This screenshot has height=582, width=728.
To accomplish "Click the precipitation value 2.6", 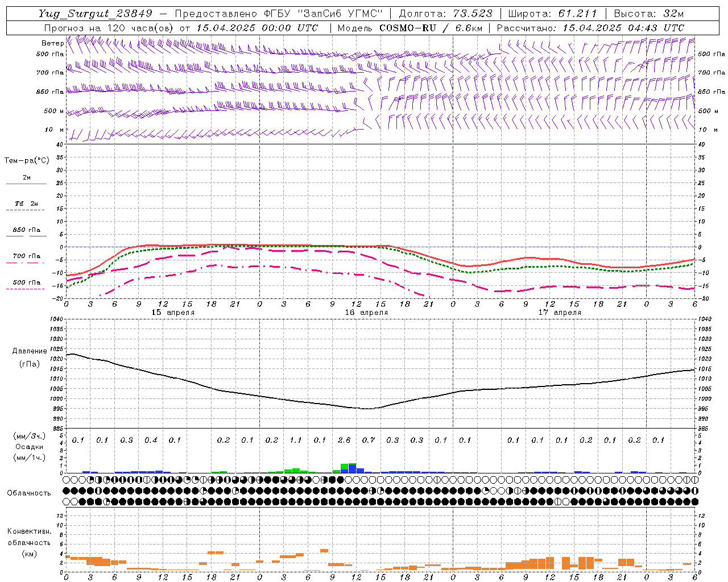I will point(344,440).
